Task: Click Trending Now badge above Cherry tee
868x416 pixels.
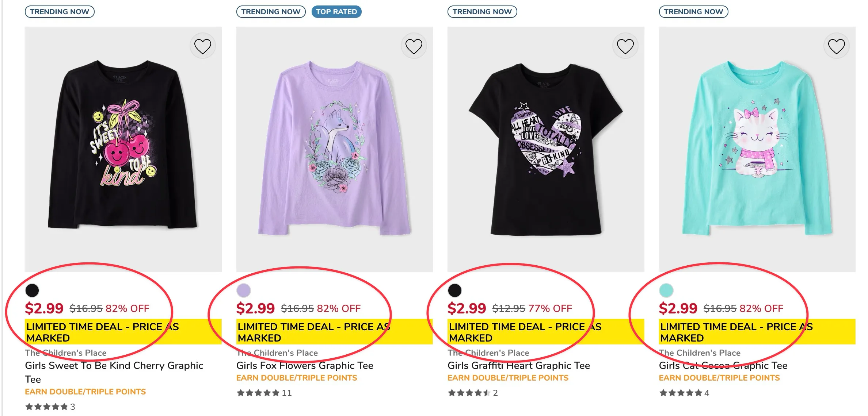Action: click(x=60, y=12)
